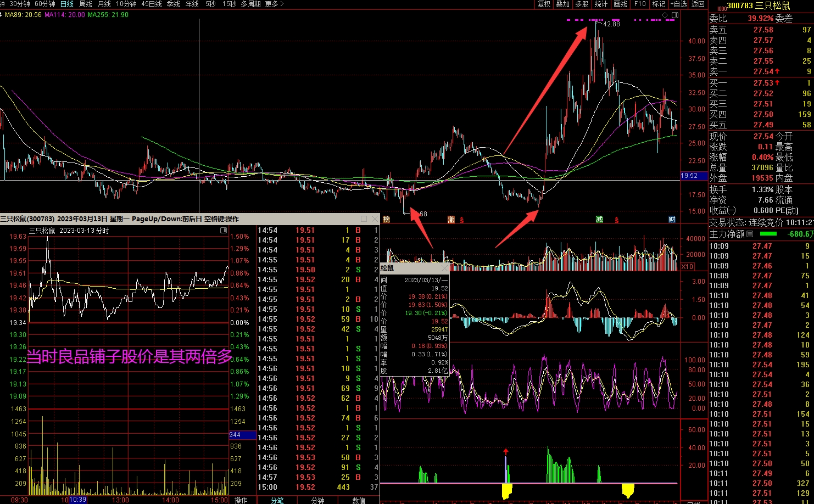Viewport: 814px width, 504px height.
Task: Click the 买一 price 27.53
Action: click(763, 83)
